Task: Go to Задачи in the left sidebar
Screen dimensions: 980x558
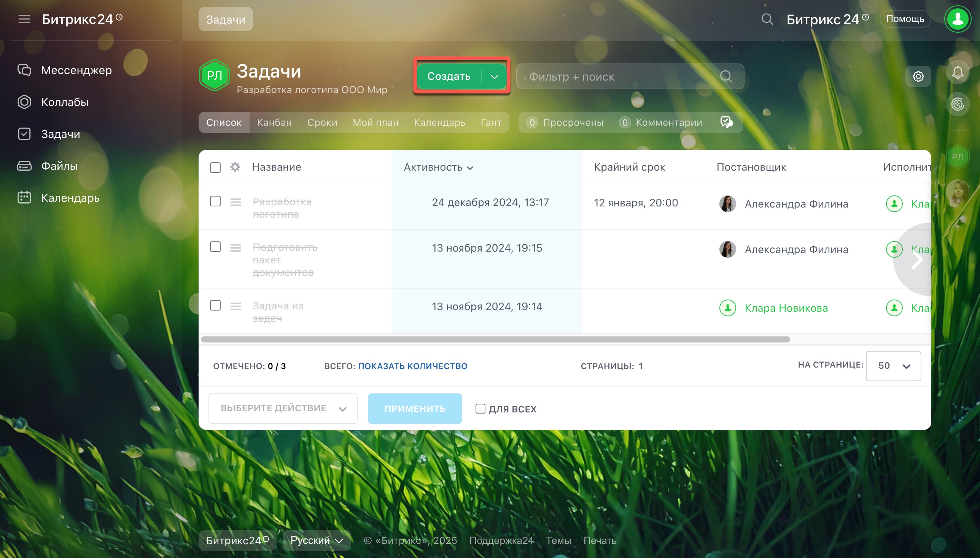Action: click(x=49, y=134)
